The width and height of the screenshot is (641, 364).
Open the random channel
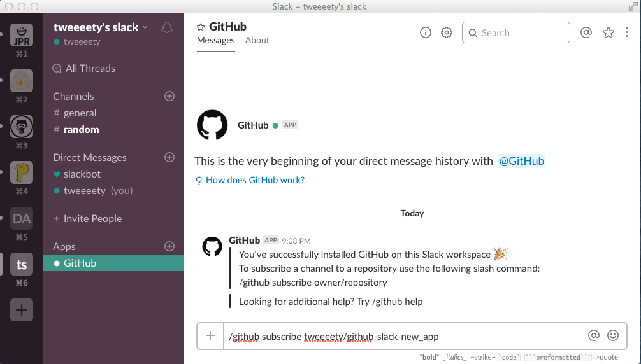(x=81, y=129)
